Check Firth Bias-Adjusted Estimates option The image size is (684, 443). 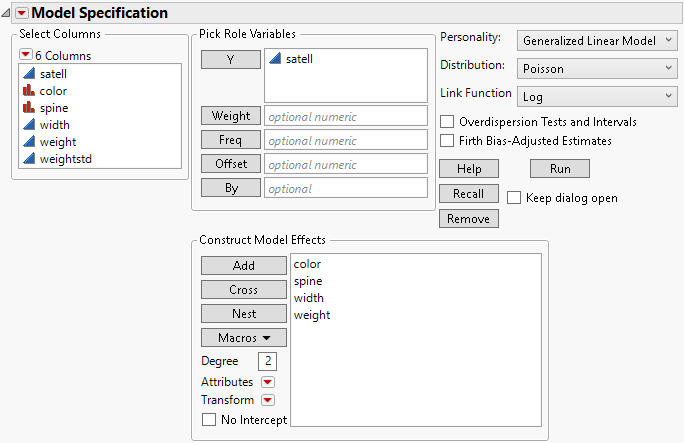point(447,141)
